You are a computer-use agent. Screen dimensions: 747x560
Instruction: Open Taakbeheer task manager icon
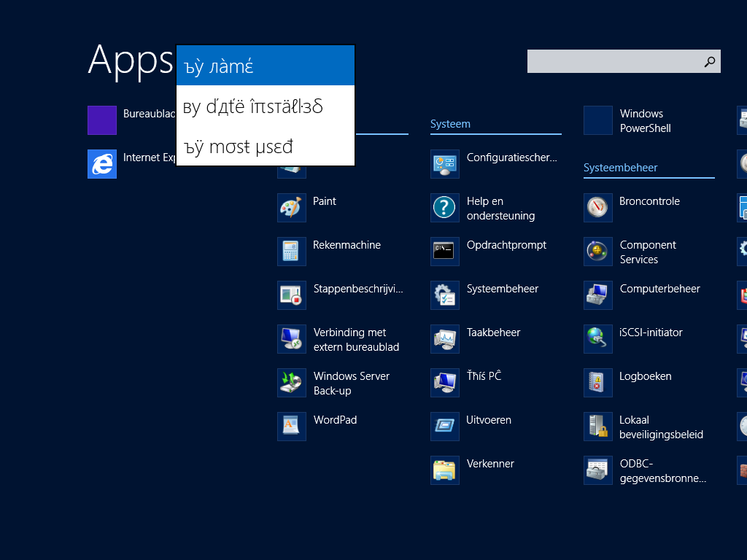pos(445,339)
